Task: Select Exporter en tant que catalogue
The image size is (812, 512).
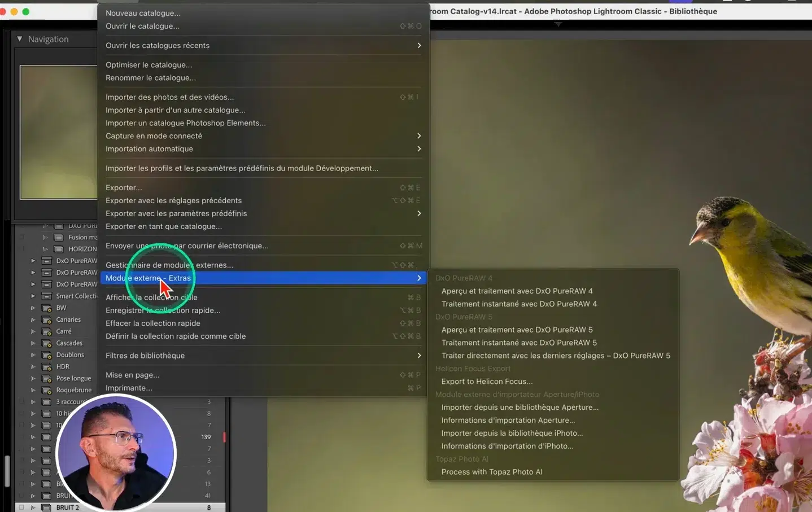Action: [263, 226]
